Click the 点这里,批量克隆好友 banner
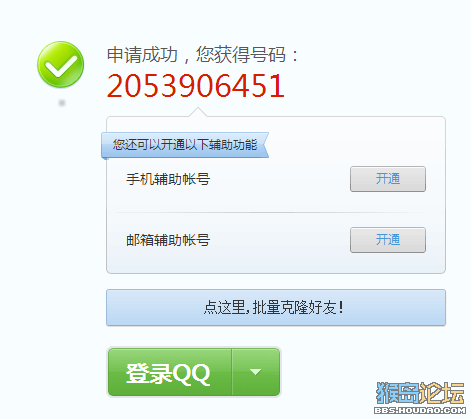The height and width of the screenshot is (419, 471). (x=276, y=307)
